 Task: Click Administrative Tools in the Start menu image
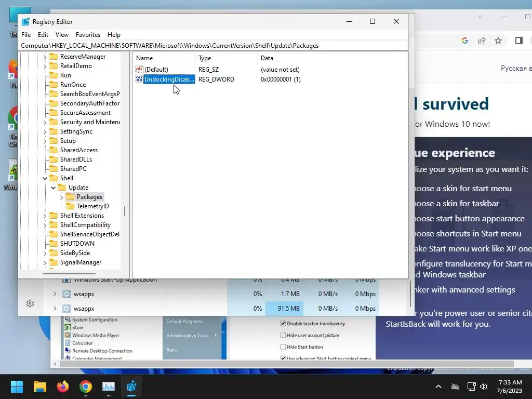pos(187,335)
